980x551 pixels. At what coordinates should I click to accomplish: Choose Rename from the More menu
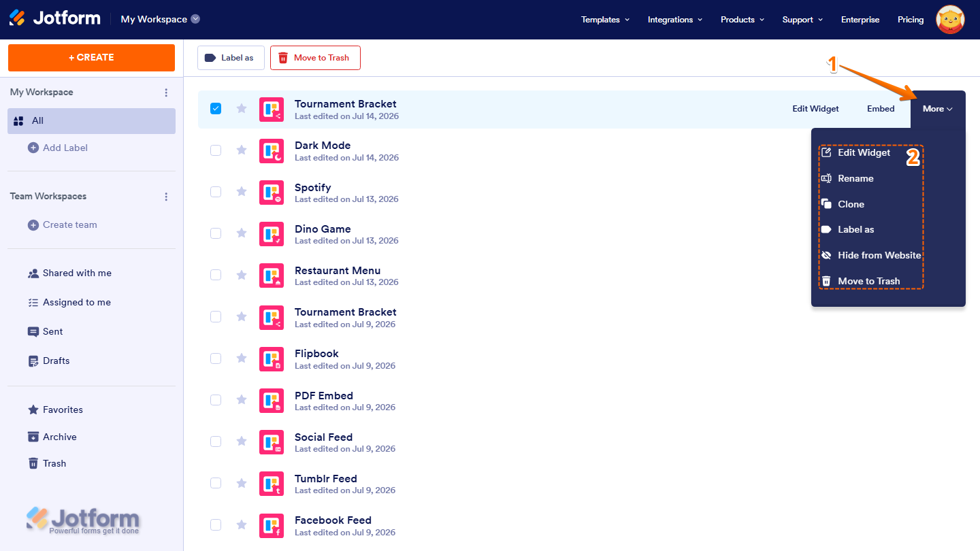pyautogui.click(x=847, y=178)
